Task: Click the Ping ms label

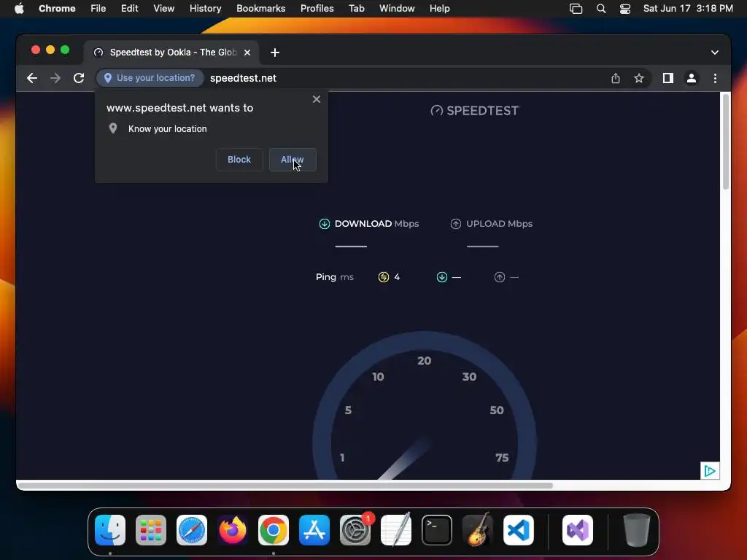Action: point(334,277)
